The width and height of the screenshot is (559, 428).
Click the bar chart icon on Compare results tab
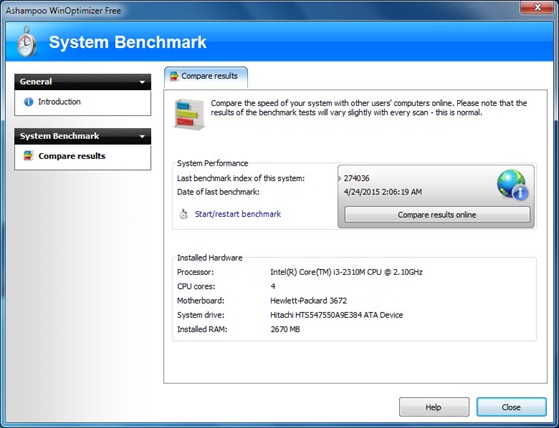pos(174,76)
